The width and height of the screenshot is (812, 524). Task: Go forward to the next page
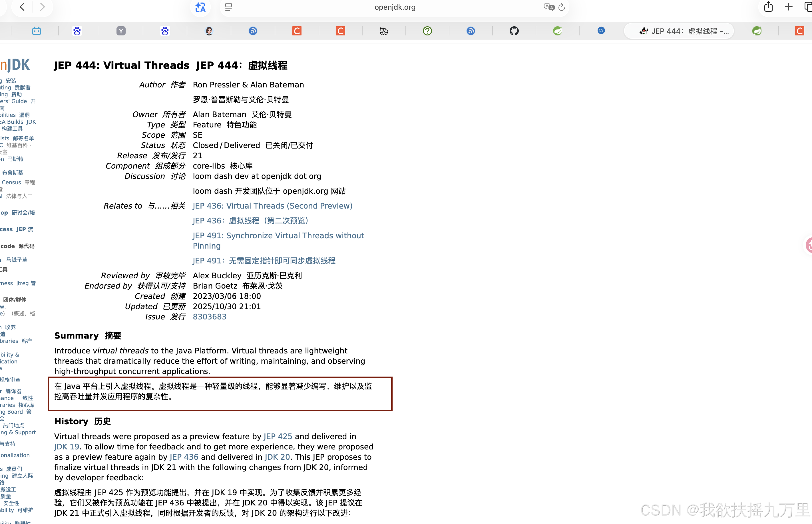pos(43,7)
